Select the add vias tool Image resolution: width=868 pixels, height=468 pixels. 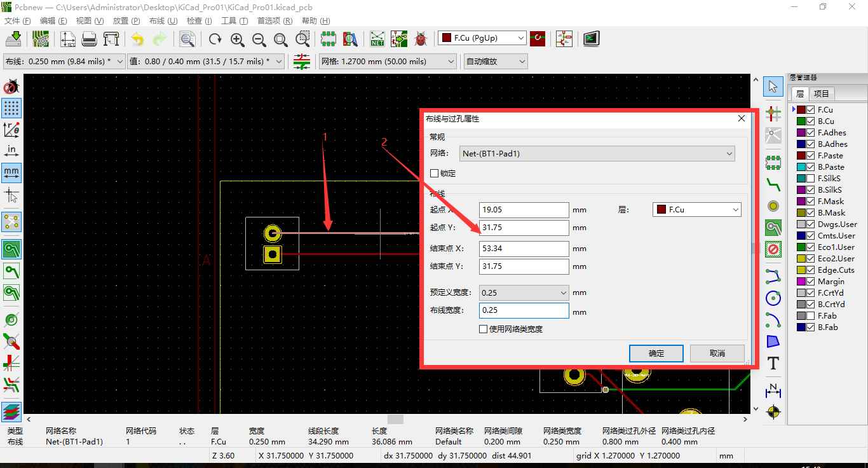point(773,206)
